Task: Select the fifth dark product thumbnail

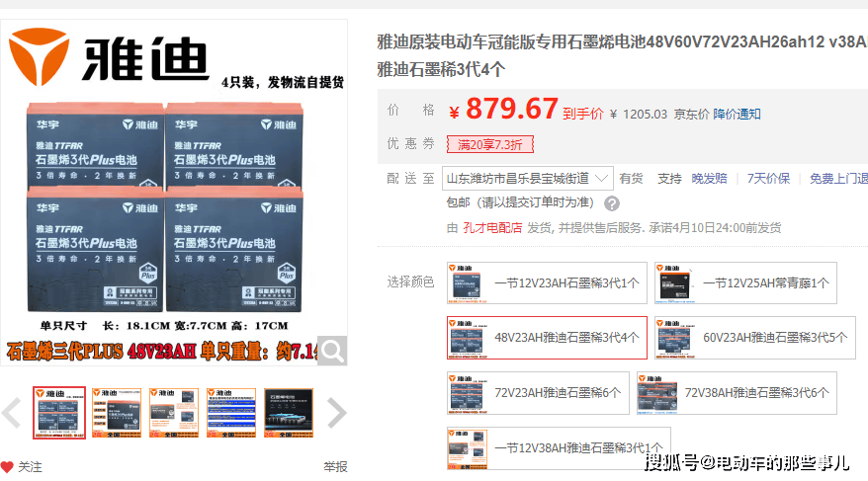Action: point(289,413)
